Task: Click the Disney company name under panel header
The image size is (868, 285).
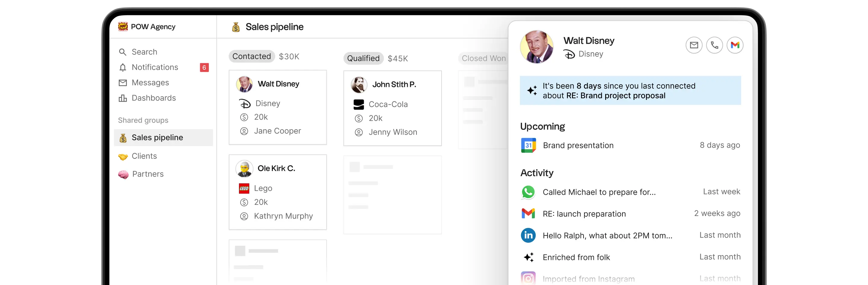Action: point(591,54)
